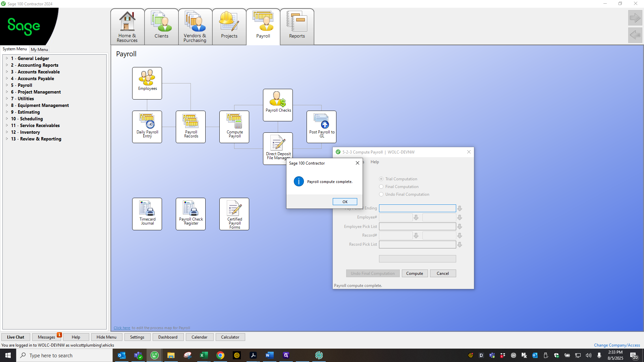The height and width of the screenshot is (362, 644).
Task: Select Trial Computation radio button
Action: (381, 179)
